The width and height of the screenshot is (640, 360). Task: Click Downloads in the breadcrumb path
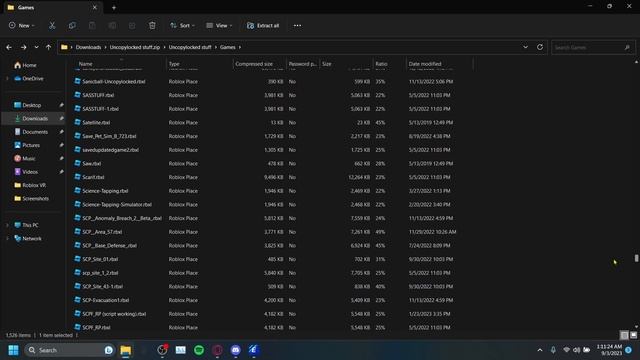click(88, 47)
